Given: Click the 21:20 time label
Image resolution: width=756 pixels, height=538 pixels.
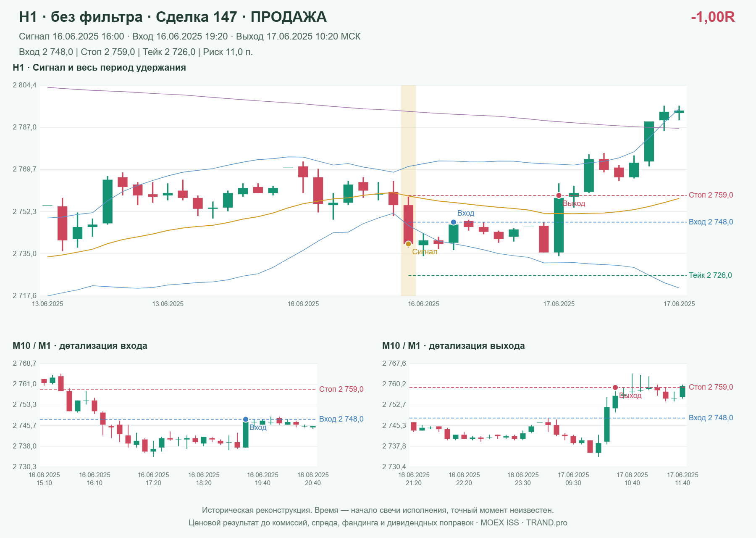Looking at the screenshot, I should coord(414,483).
